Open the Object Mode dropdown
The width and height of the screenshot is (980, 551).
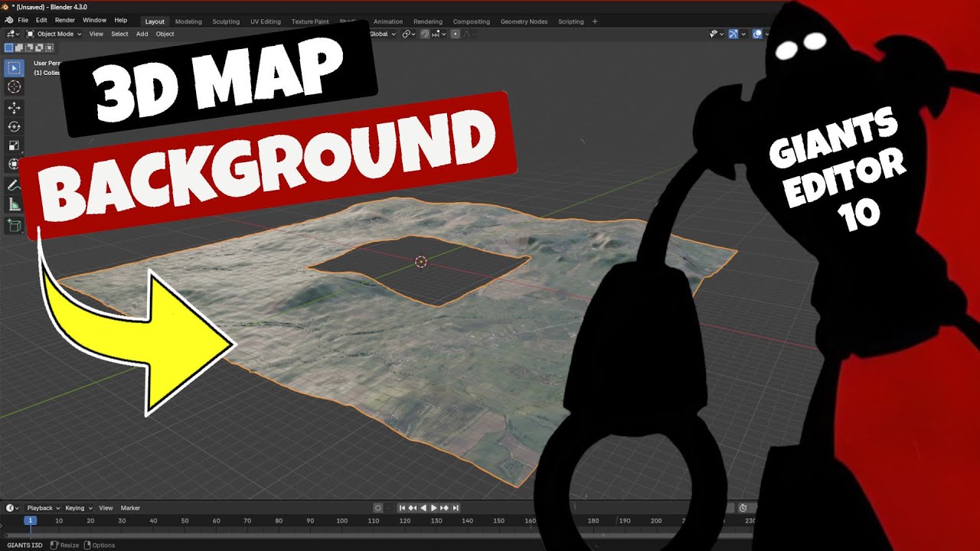point(54,34)
